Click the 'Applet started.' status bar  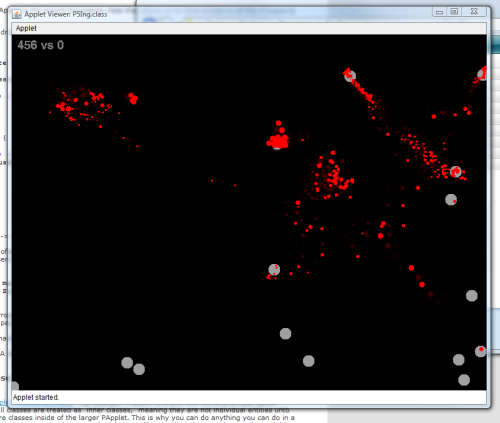point(249,397)
